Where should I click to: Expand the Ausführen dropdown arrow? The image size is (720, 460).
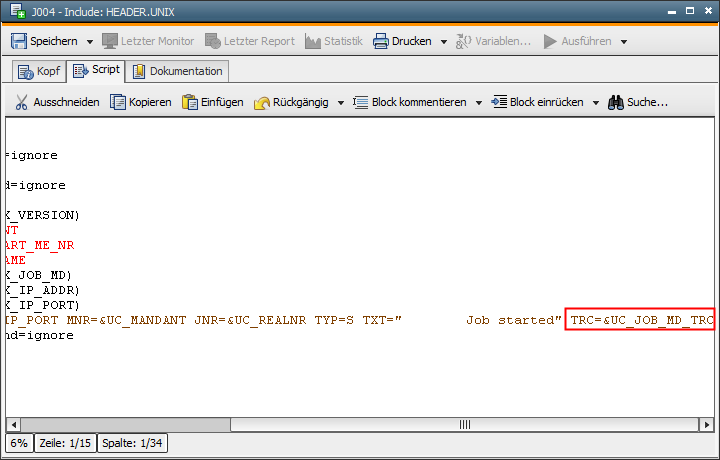pos(624,42)
